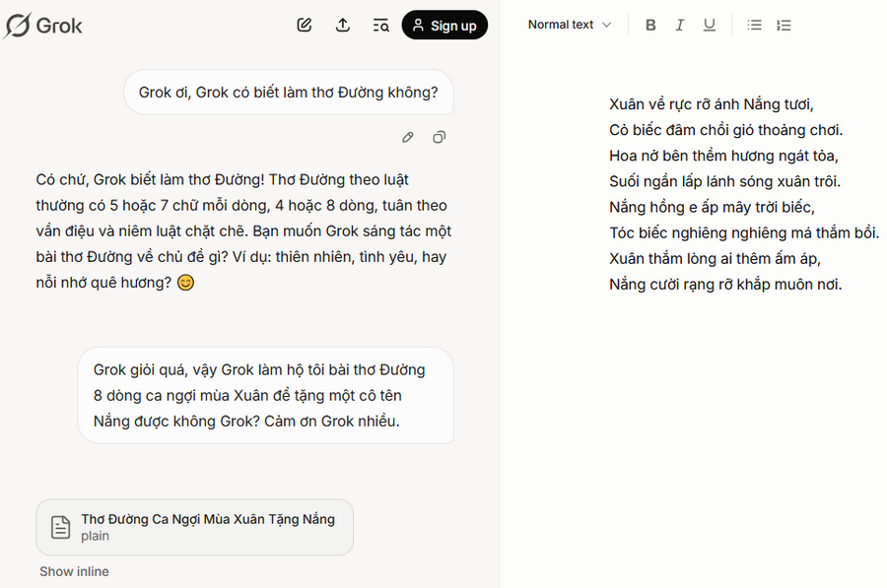Click the share upload icon
This screenshot has height=588, width=887.
point(343,25)
